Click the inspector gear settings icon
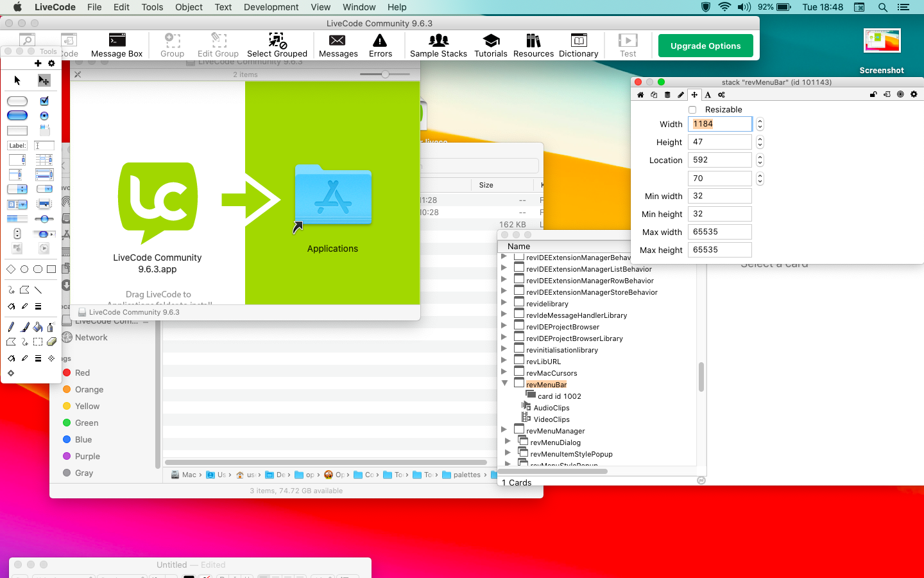Image resolution: width=924 pixels, height=578 pixels. pos(914,94)
